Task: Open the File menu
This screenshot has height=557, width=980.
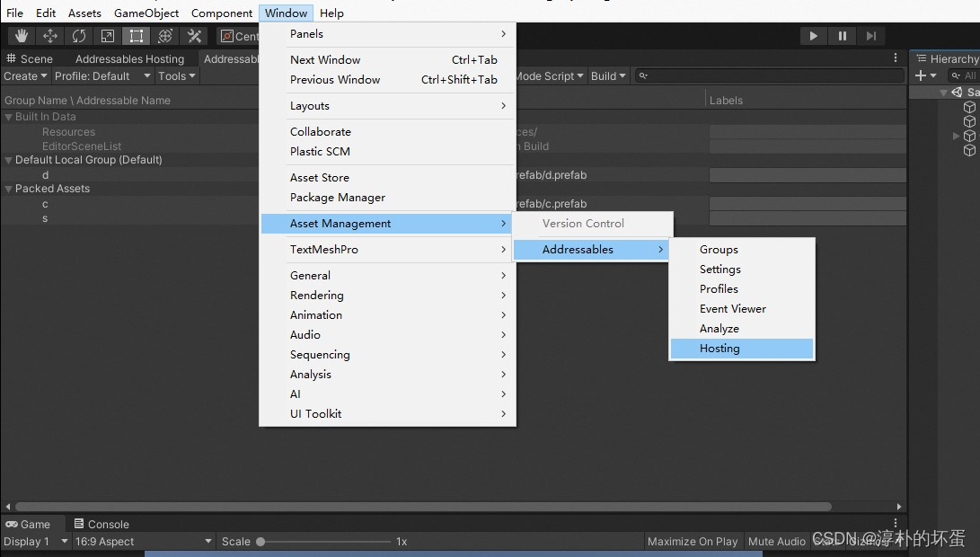Action: [x=14, y=13]
